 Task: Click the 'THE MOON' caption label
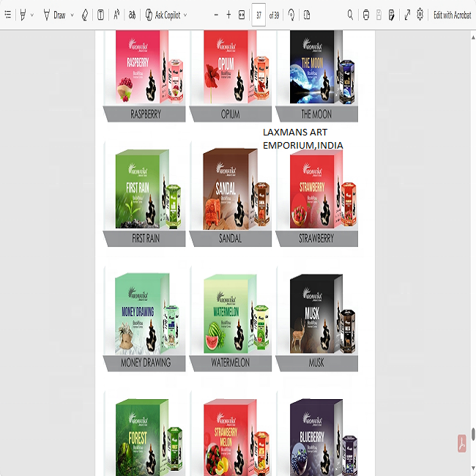[316, 114]
